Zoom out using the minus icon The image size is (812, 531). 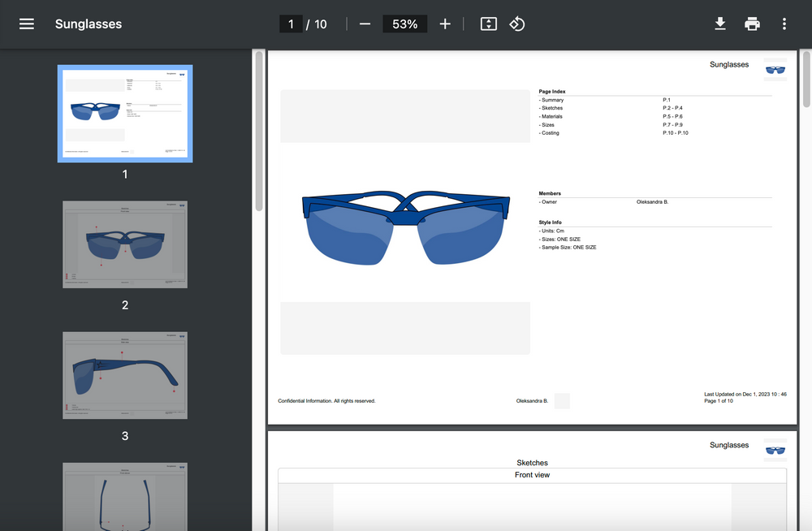[365, 24]
